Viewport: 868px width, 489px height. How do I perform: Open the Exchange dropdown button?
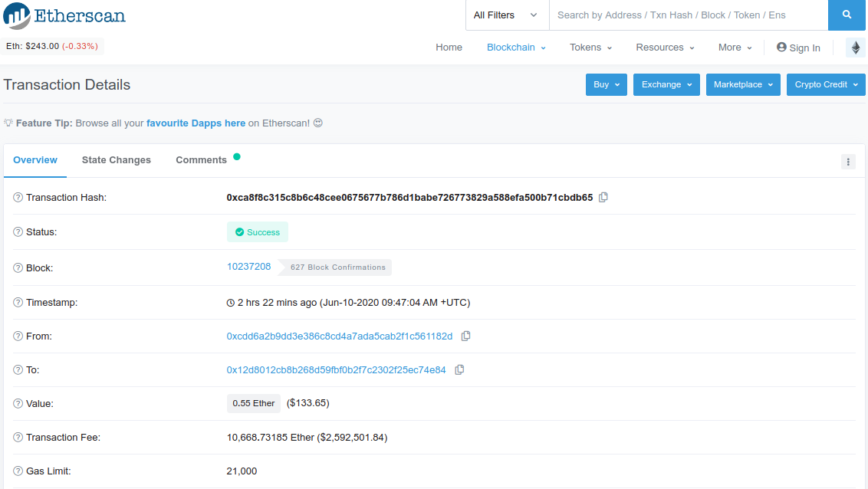tap(666, 84)
